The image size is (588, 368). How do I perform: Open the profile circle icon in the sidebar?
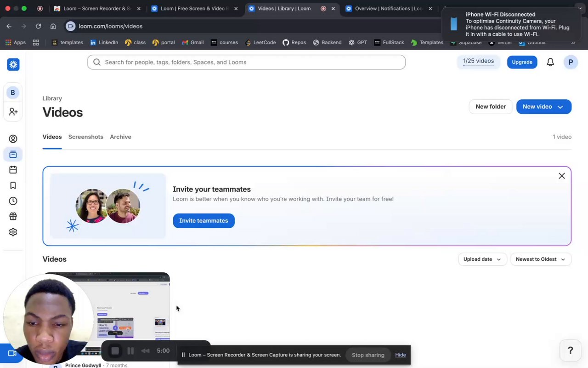coord(13,139)
